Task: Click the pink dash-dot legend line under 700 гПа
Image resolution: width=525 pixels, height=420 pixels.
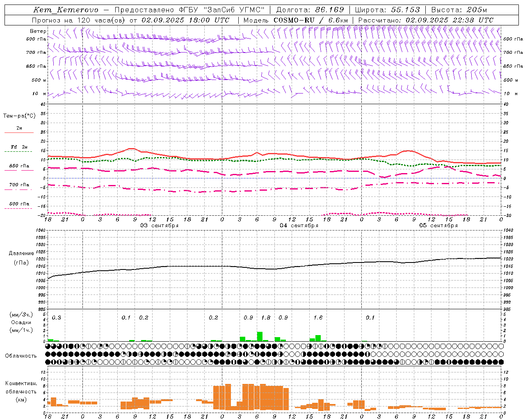Action: click(19, 189)
